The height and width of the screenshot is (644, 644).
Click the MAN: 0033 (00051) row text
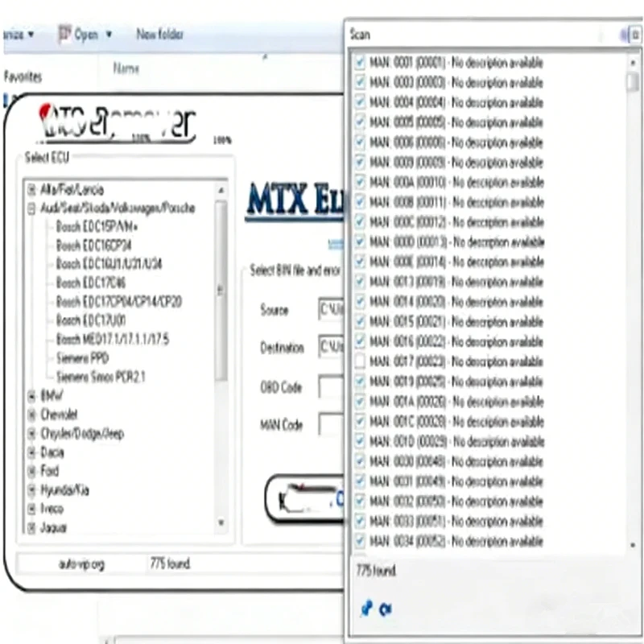click(456, 521)
